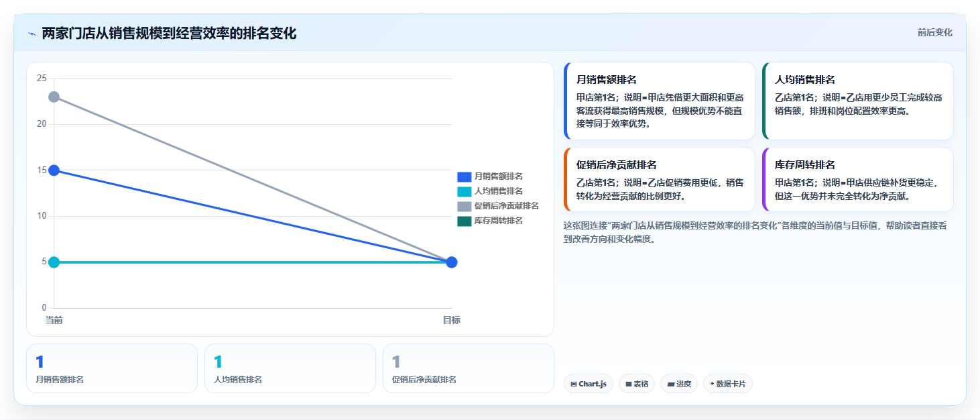Toggle 人均销售排名 legend entry

coord(490,191)
